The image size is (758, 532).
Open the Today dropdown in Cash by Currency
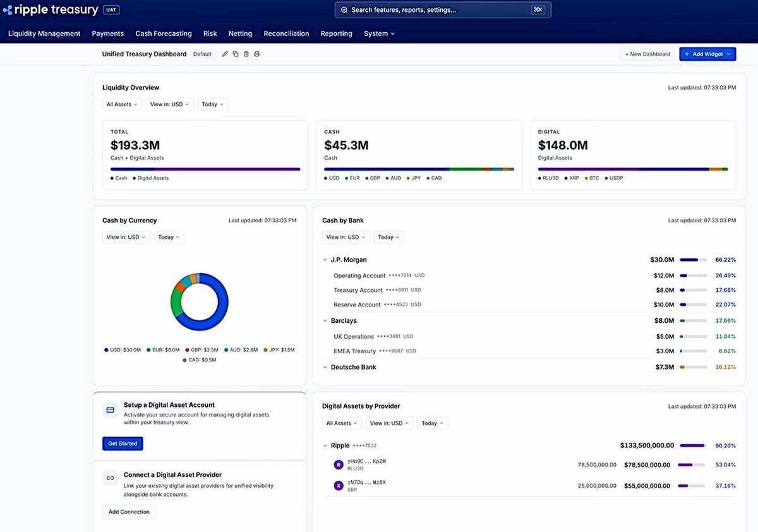tap(169, 238)
